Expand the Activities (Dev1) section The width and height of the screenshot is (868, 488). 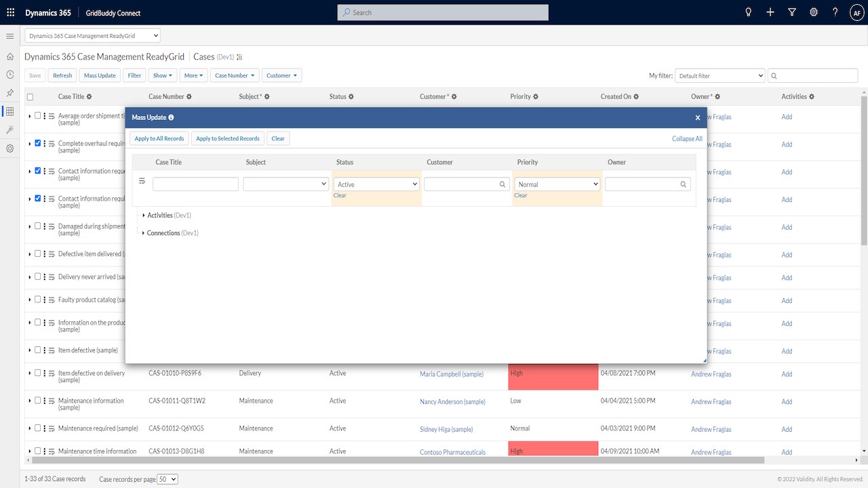point(144,216)
